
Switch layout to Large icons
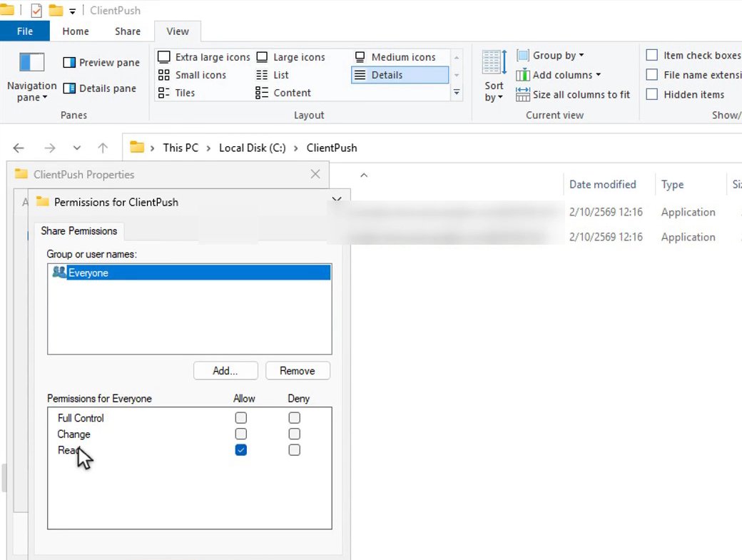coord(290,57)
